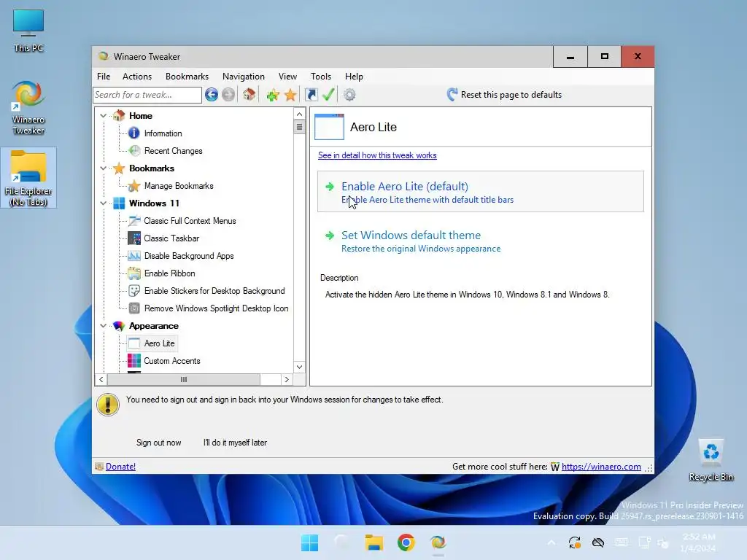Click the Search for a tweak field
This screenshot has width=747, height=560.
(x=147, y=95)
